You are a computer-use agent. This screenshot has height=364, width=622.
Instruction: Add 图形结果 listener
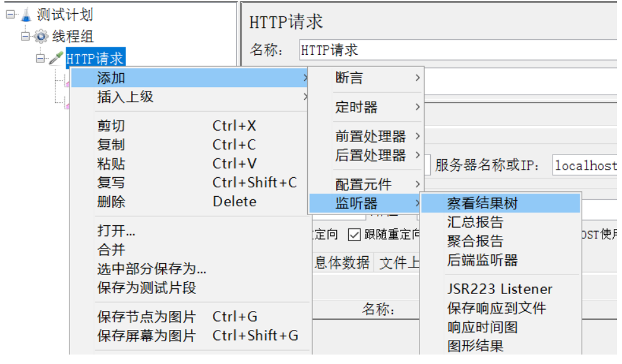coord(501,346)
